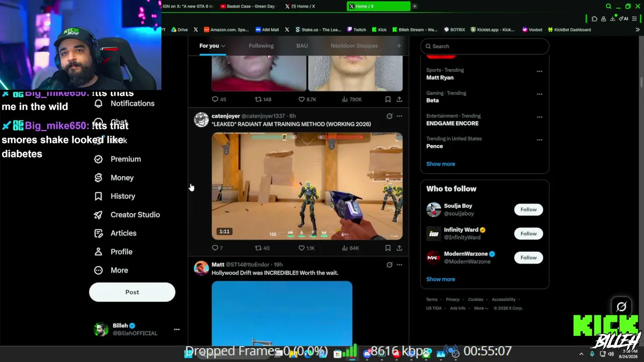This screenshot has width=644, height=362.
Task: Share the post with 790K views
Action: pyautogui.click(x=399, y=100)
